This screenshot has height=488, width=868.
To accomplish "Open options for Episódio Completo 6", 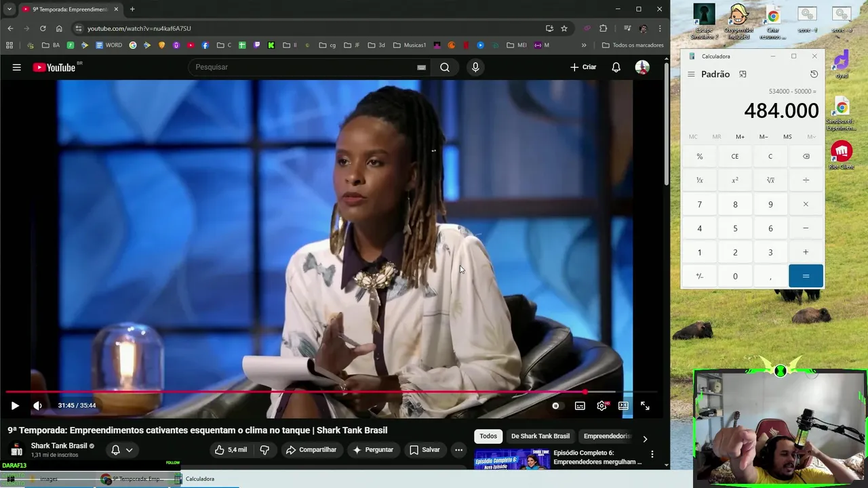I will 652,454.
